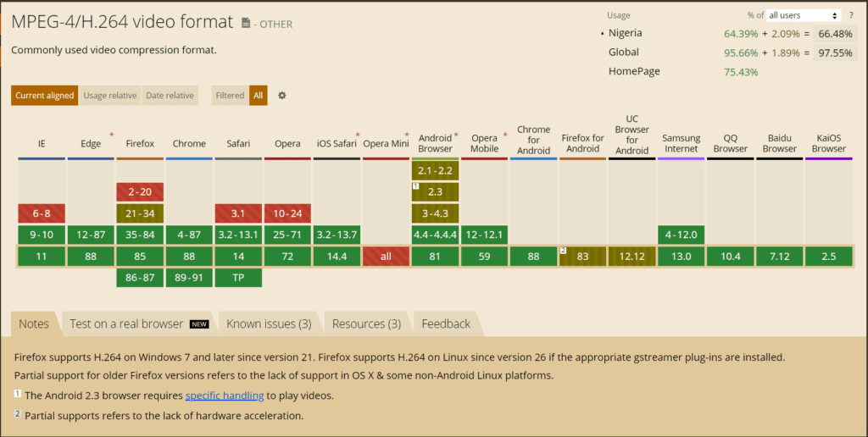Click the QQ Browser header
This screenshot has height=437, width=868.
tap(731, 143)
